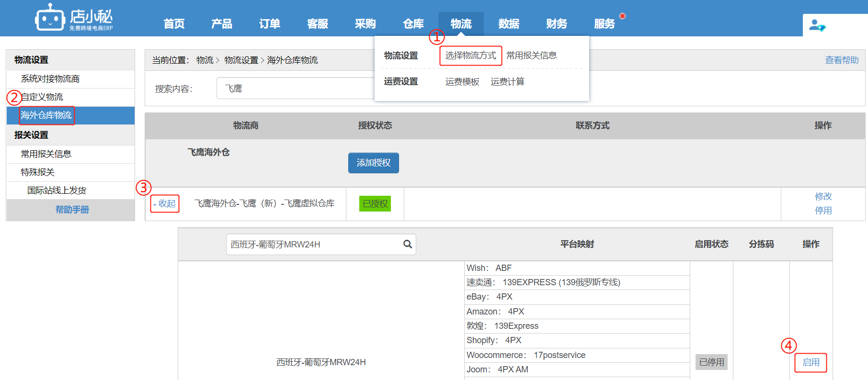
Task: Select 海外仓库物流 in the sidebar
Action: [70, 115]
